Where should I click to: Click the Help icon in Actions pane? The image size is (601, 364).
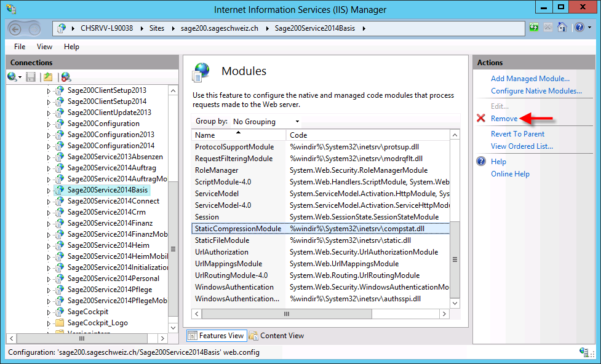pos(481,161)
